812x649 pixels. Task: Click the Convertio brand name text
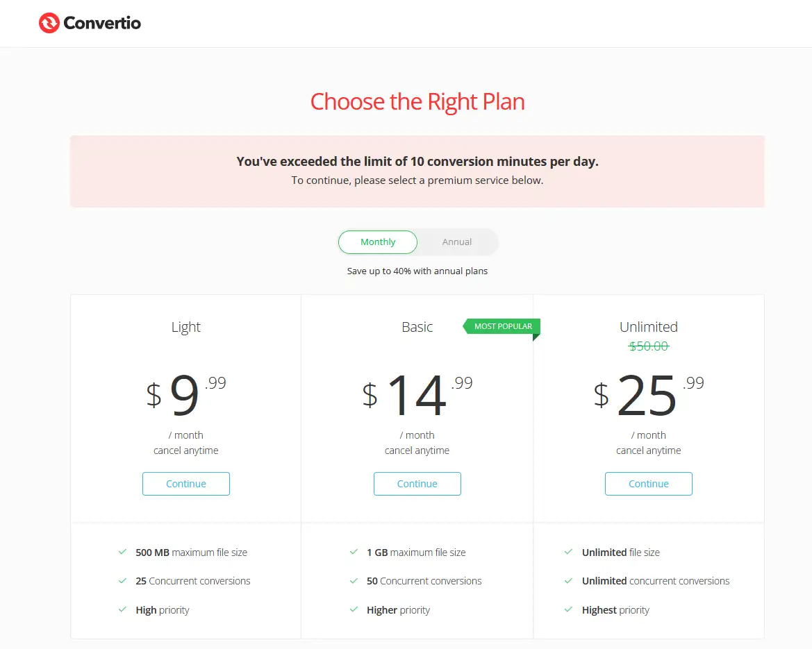click(x=102, y=24)
